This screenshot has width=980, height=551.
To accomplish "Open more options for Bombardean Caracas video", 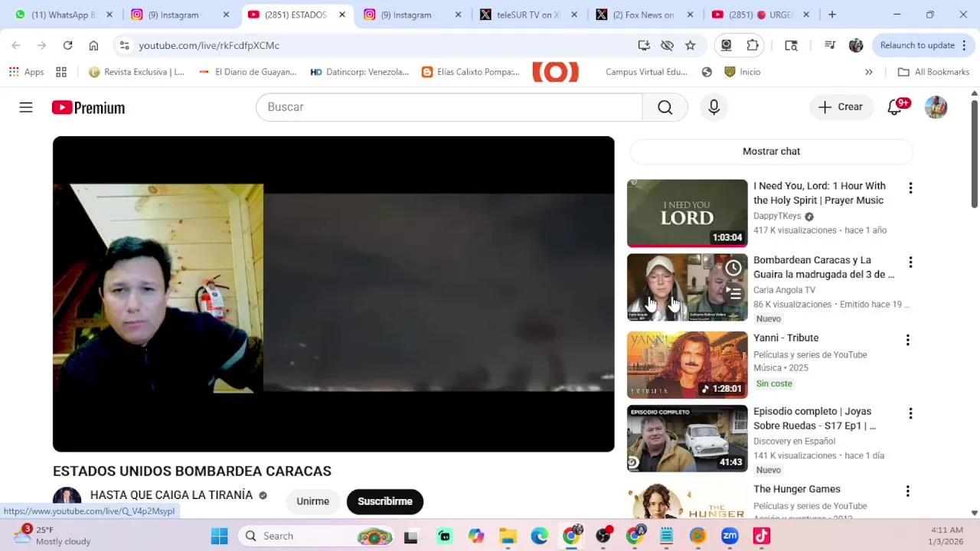I will click(910, 262).
